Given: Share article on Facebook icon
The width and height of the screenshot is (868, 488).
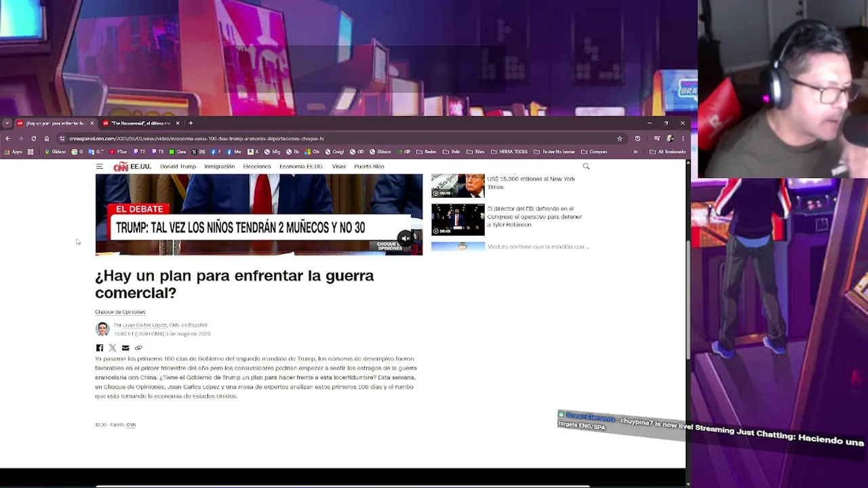Looking at the screenshot, I should tap(99, 348).
